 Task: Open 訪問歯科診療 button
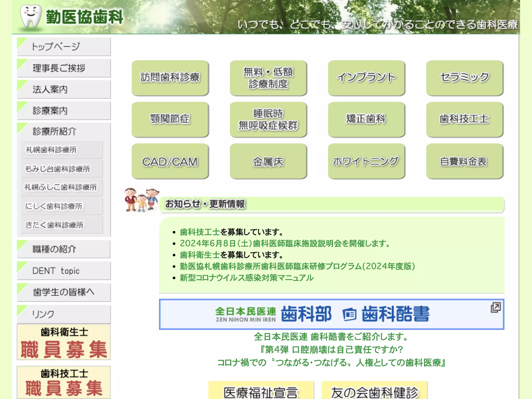point(170,78)
